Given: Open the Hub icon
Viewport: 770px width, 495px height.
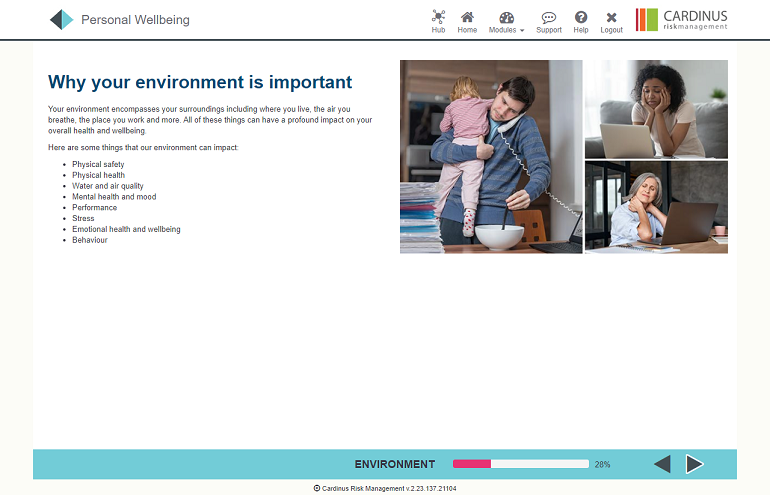Looking at the screenshot, I should point(438,17).
